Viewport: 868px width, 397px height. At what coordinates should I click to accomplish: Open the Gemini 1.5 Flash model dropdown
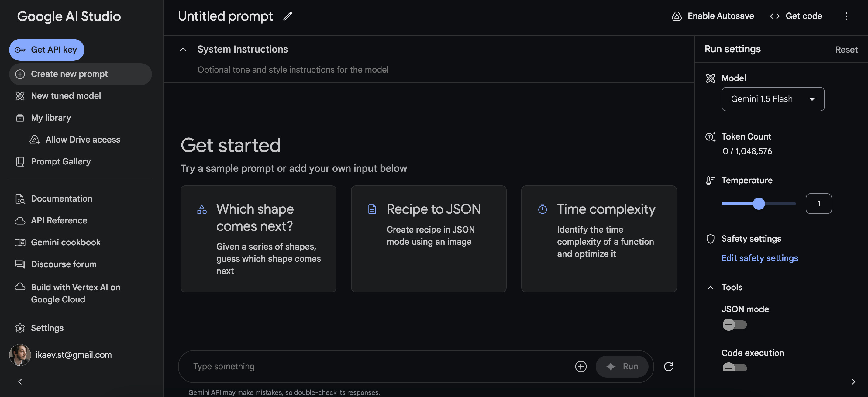click(773, 99)
